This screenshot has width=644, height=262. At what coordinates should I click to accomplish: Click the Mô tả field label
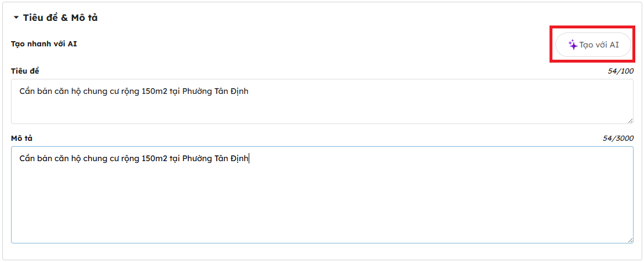[x=23, y=138]
